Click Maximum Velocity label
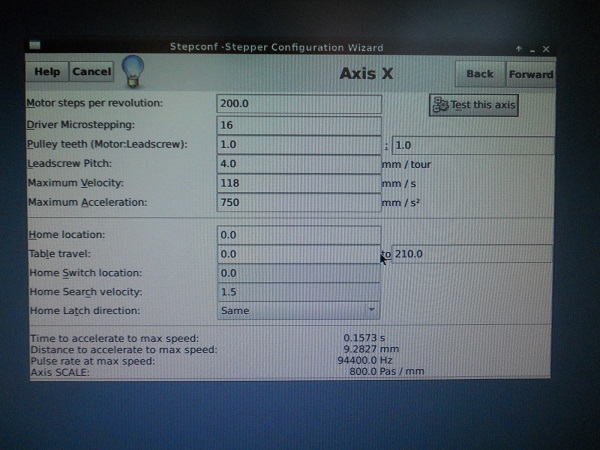Viewport: 600px width, 450px height. click(x=76, y=183)
